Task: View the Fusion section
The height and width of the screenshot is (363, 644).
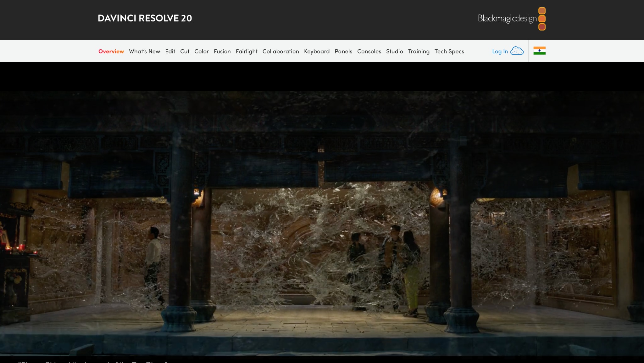Action: [222, 51]
